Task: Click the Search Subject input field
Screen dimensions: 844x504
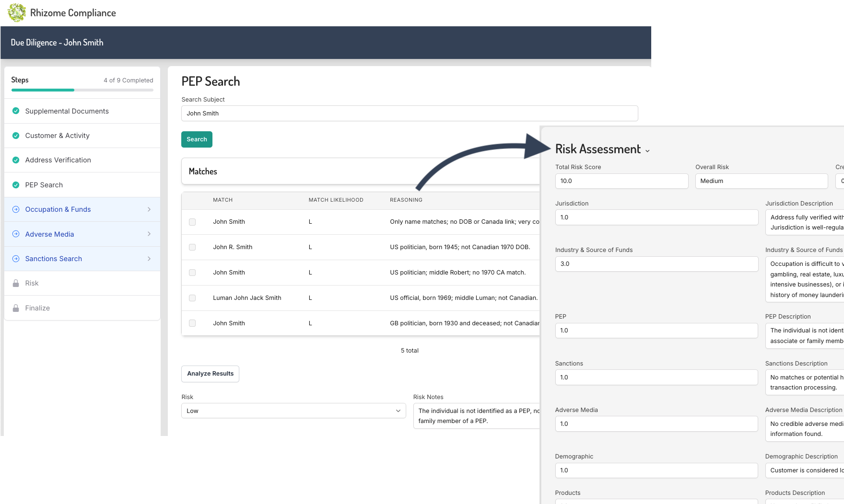Action: click(x=409, y=114)
